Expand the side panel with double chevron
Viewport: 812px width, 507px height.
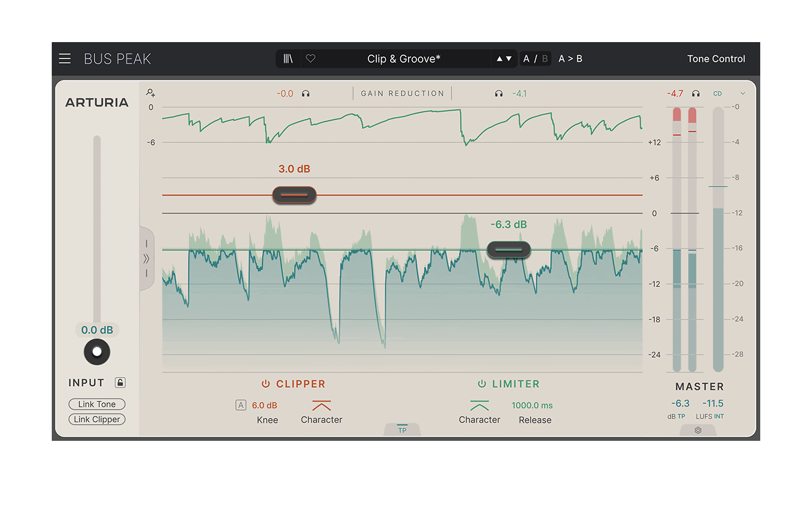pyautogui.click(x=146, y=259)
